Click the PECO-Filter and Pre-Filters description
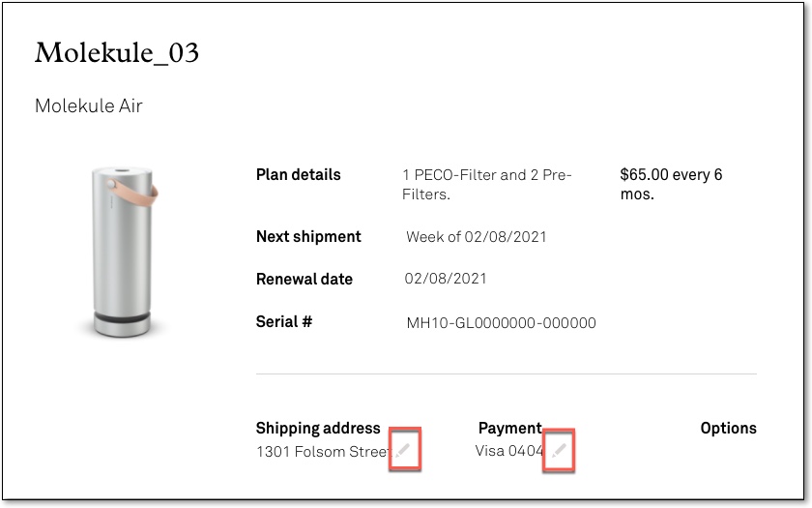 point(487,184)
